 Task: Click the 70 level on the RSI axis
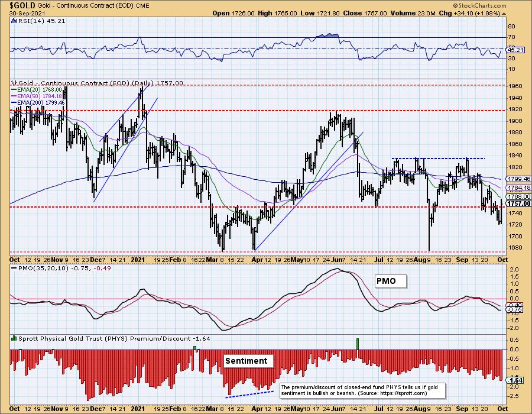click(512, 37)
